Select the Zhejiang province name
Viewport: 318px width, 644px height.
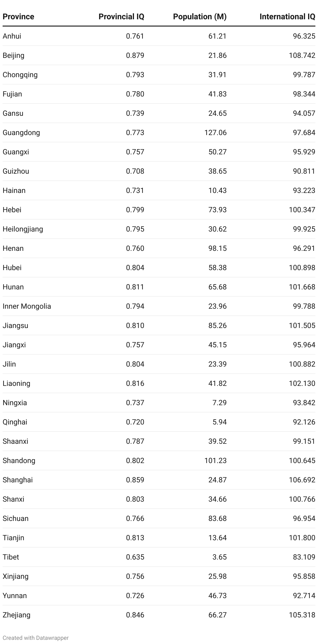click(x=16, y=615)
